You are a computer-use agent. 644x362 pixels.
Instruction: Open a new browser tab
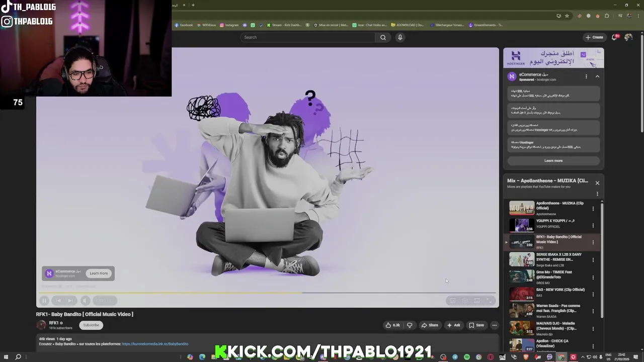pyautogui.click(x=193, y=5)
